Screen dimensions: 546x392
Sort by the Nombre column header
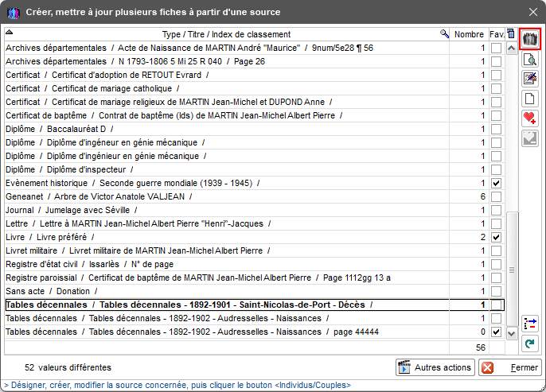[x=469, y=34]
